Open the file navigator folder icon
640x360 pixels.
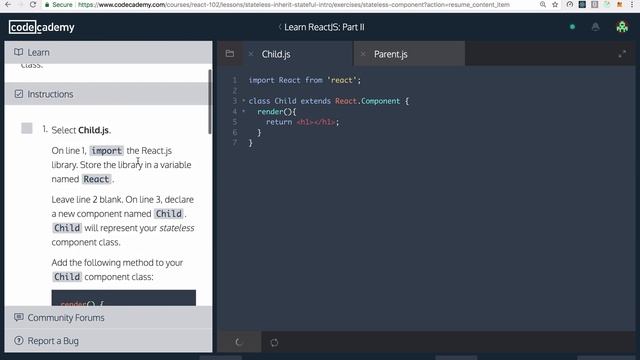[230, 53]
